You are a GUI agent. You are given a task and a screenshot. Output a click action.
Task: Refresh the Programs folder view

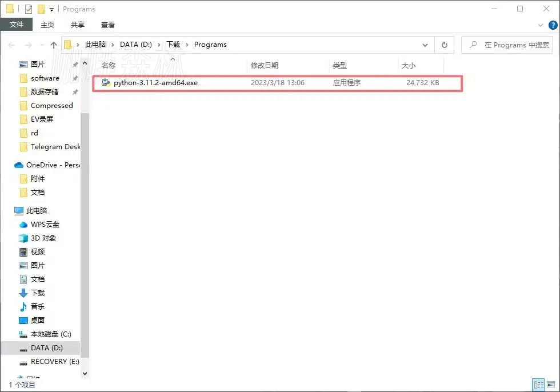click(445, 45)
